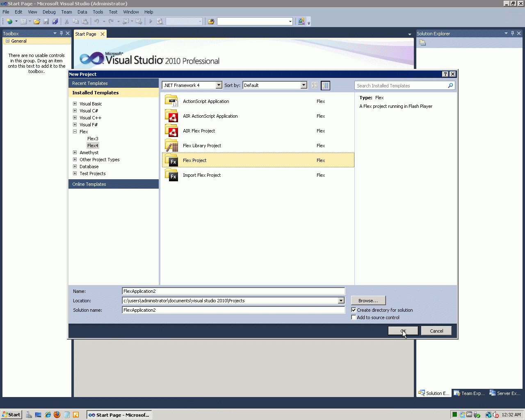Open the Window menu
The width and height of the screenshot is (525, 420).
[131, 12]
